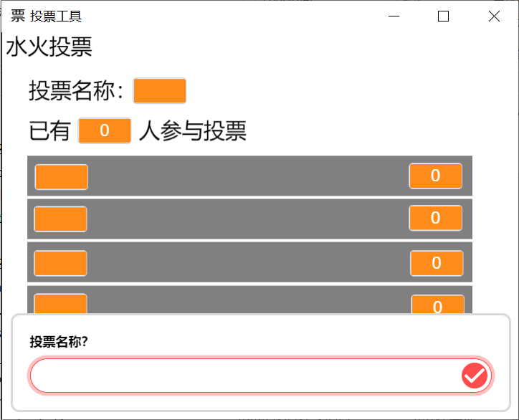
Task: Close the 投票工具 window
Action: click(x=494, y=16)
